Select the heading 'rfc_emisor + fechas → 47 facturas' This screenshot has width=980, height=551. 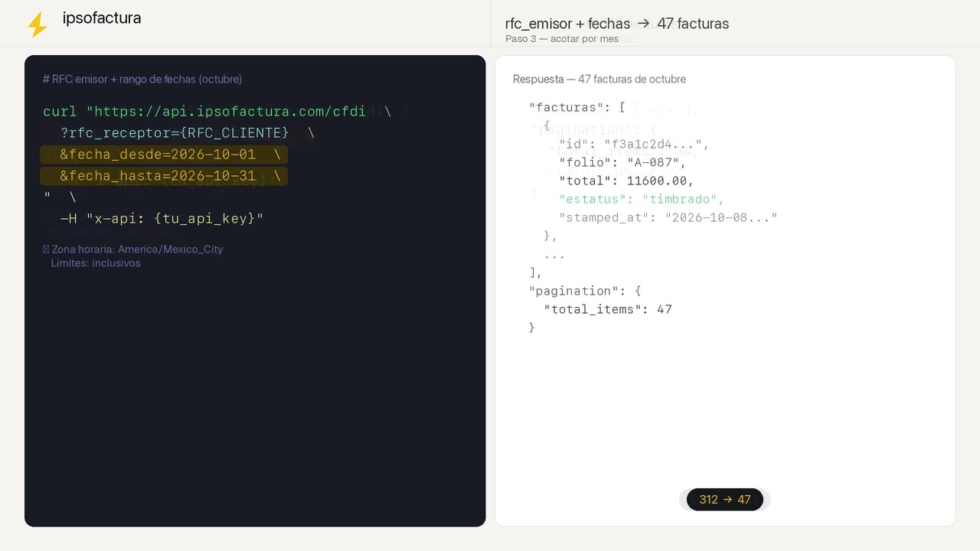(617, 24)
